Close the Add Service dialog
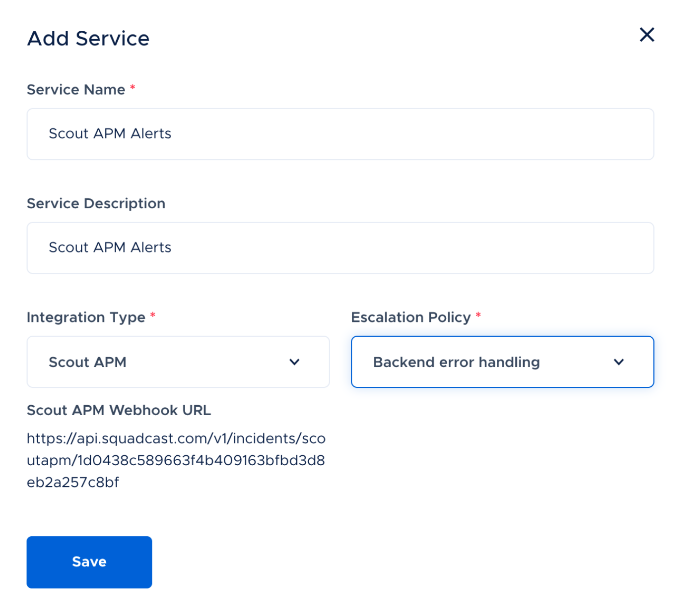 click(x=647, y=35)
